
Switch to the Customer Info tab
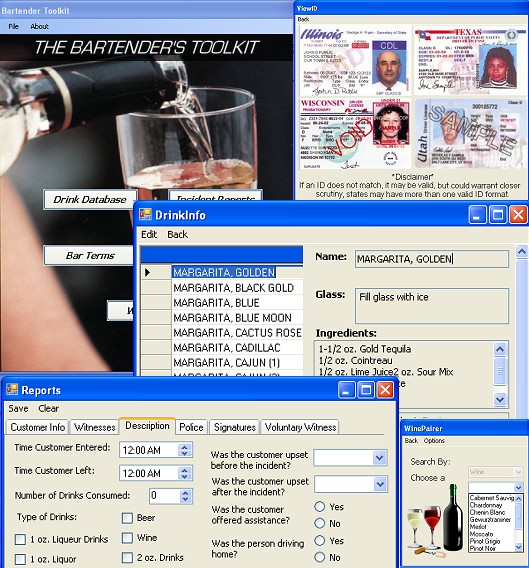(x=38, y=427)
